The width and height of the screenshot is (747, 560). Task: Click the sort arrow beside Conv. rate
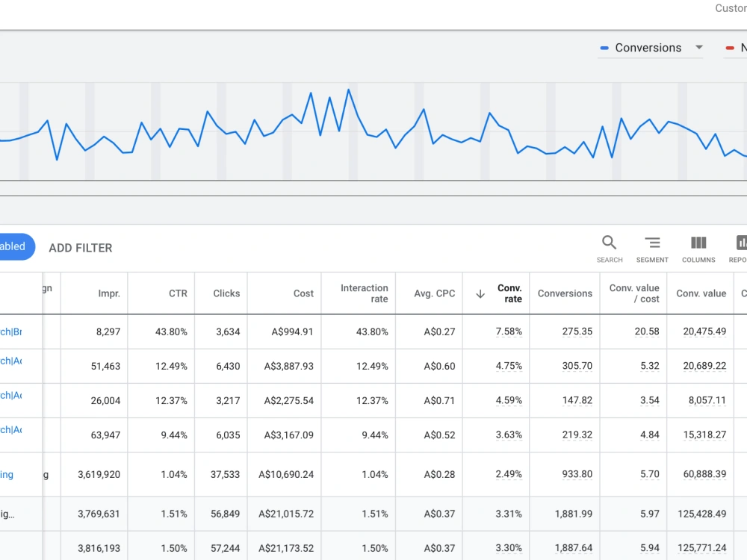(x=480, y=293)
